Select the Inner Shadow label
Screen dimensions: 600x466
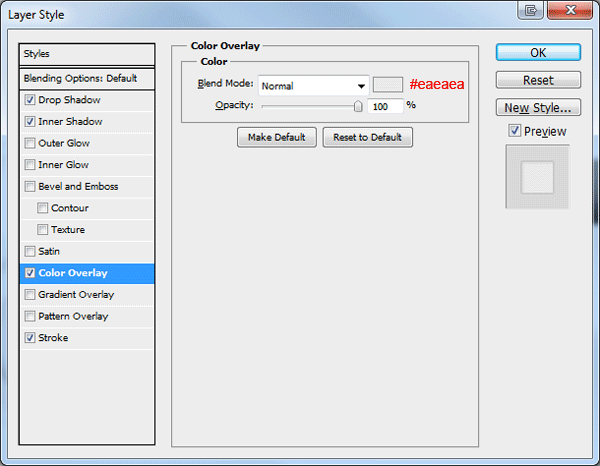tap(70, 122)
